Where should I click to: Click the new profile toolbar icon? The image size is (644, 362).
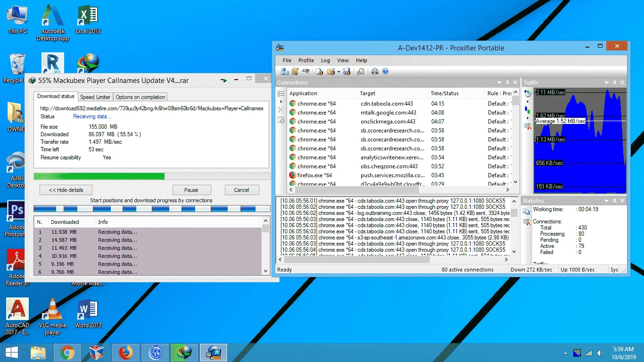319,72
